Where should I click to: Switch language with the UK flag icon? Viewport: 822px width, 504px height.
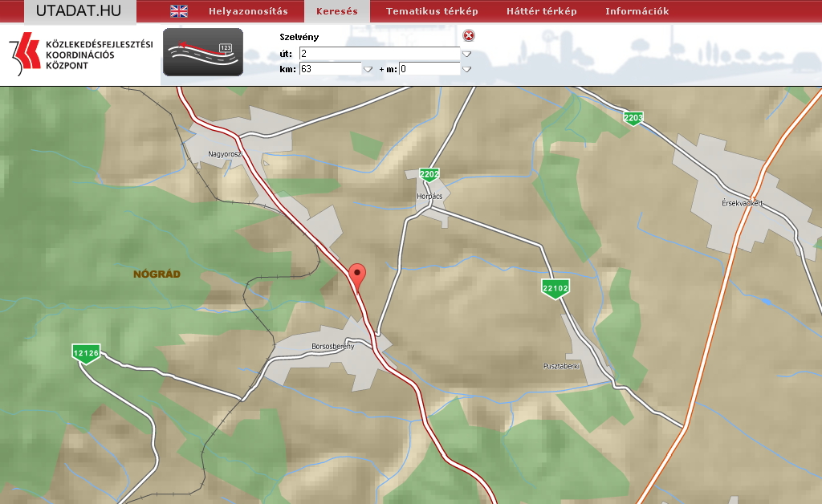tap(179, 11)
